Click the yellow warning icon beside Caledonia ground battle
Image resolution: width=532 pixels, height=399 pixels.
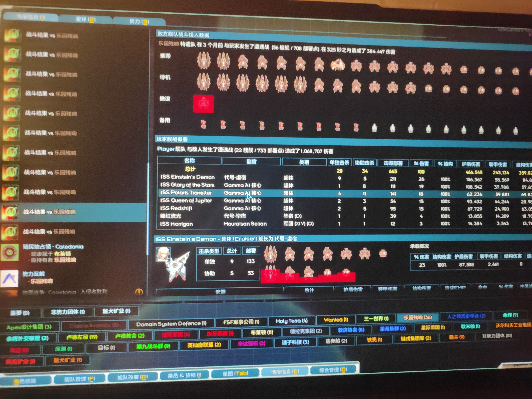pyautogui.click(x=139, y=292)
